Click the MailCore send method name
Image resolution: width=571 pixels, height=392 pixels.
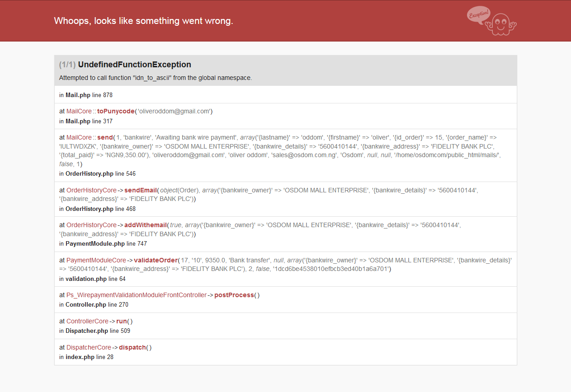[x=105, y=137]
